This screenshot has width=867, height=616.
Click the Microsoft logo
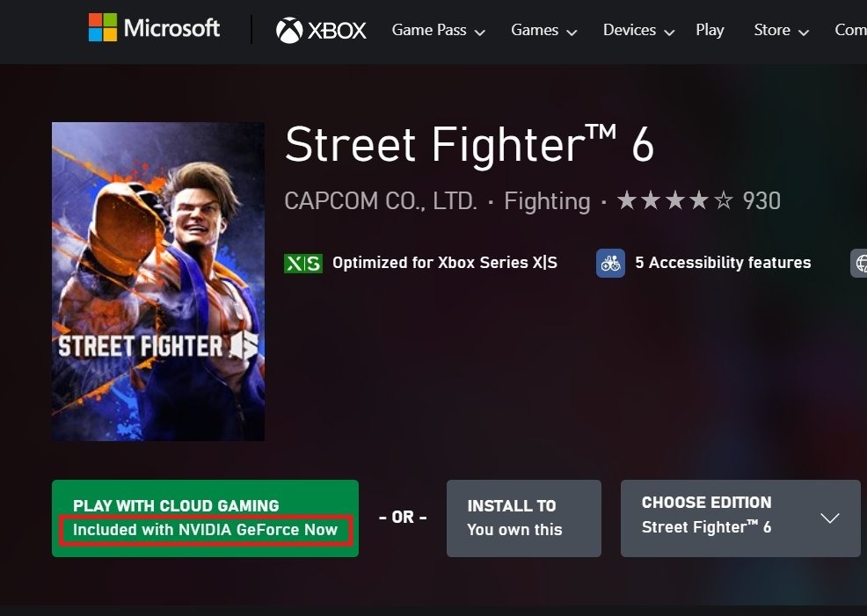(x=154, y=28)
